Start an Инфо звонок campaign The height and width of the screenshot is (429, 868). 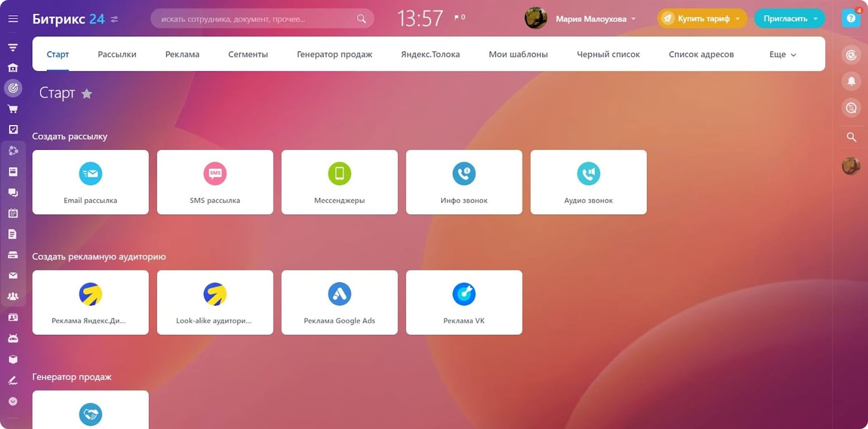464,182
